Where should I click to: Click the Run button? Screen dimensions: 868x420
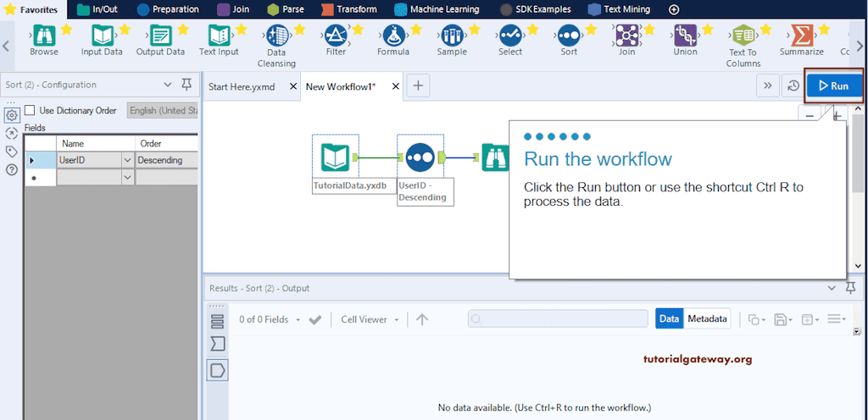tap(834, 86)
